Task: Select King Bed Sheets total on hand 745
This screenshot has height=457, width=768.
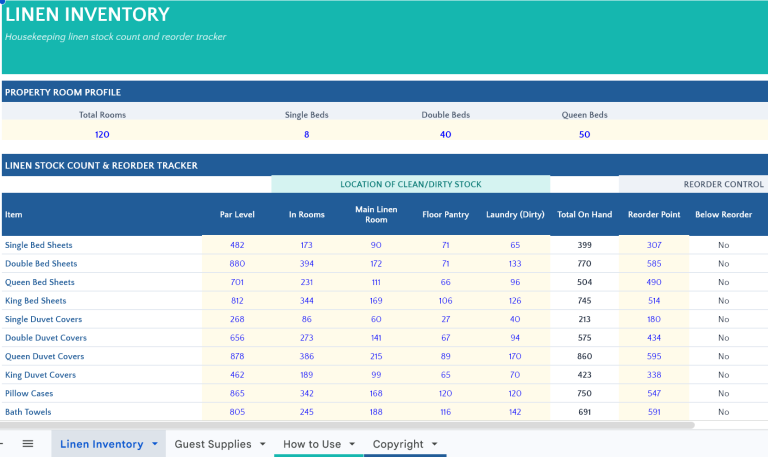Action: [584, 301]
